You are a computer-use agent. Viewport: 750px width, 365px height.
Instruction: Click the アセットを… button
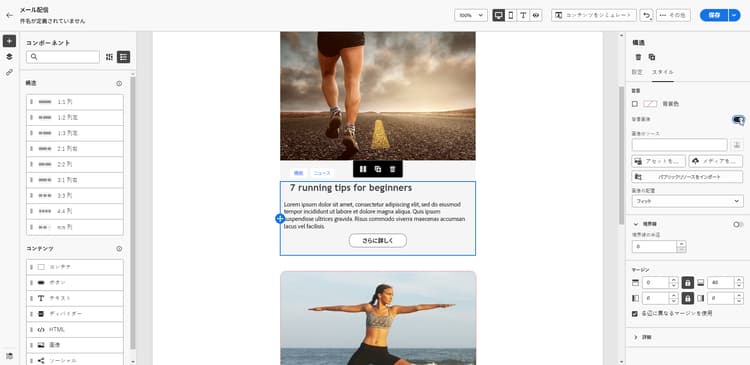[659, 162]
